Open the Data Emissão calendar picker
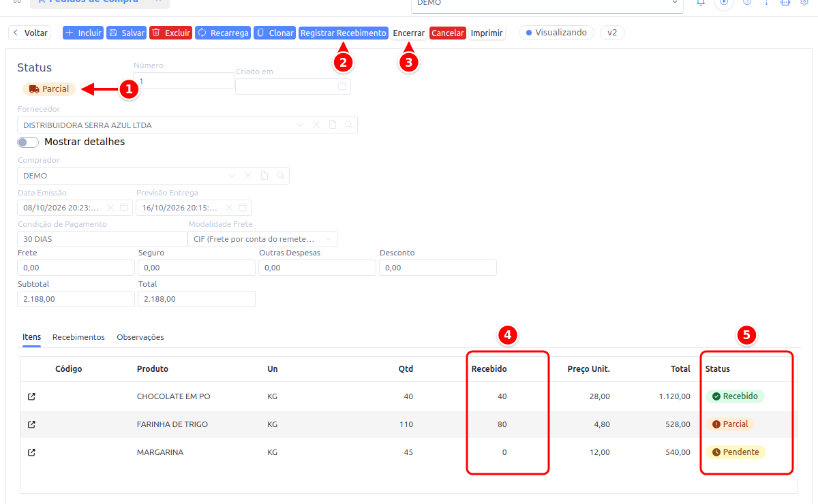This screenshot has width=818, height=504. [x=124, y=207]
